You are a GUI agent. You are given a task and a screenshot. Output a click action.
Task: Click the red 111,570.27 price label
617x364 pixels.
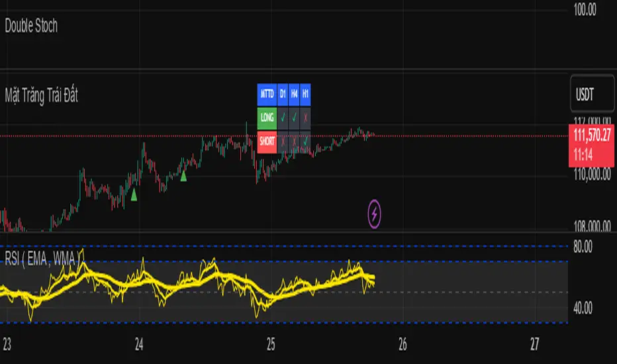coord(591,146)
